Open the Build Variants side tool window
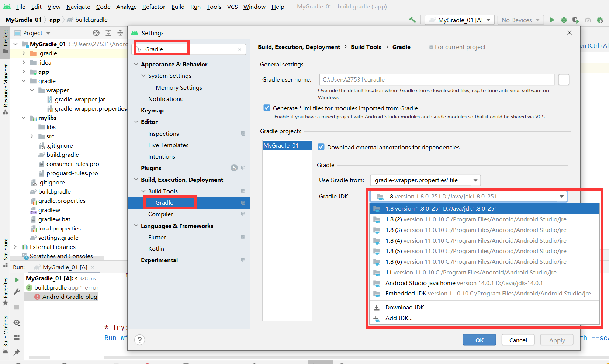609x364 pixels. coord(5,334)
